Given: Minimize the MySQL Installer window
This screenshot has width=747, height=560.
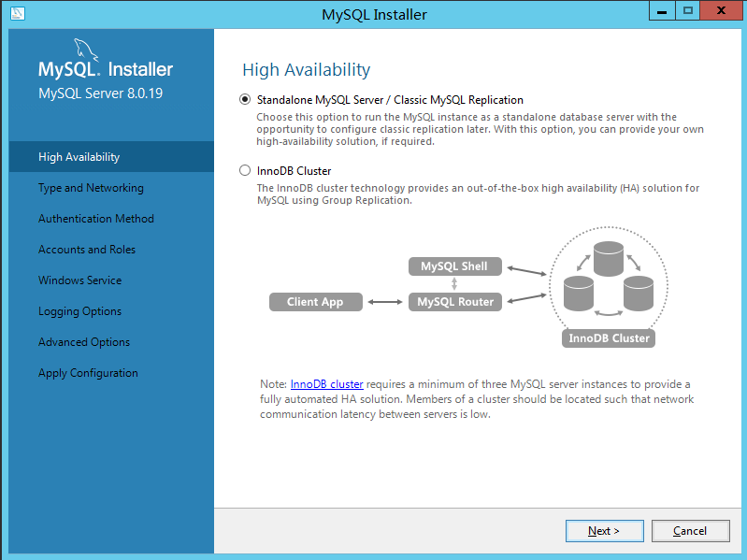Looking at the screenshot, I should pyautogui.click(x=662, y=11).
